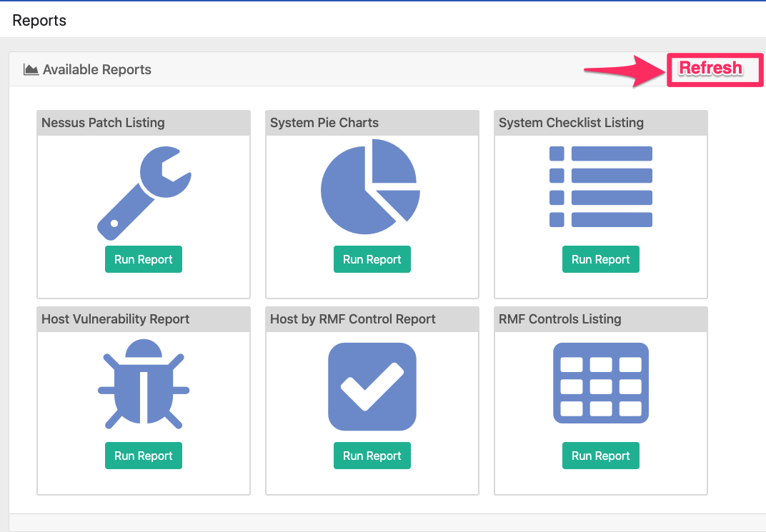Run the System Checklist Listing report

pyautogui.click(x=600, y=259)
